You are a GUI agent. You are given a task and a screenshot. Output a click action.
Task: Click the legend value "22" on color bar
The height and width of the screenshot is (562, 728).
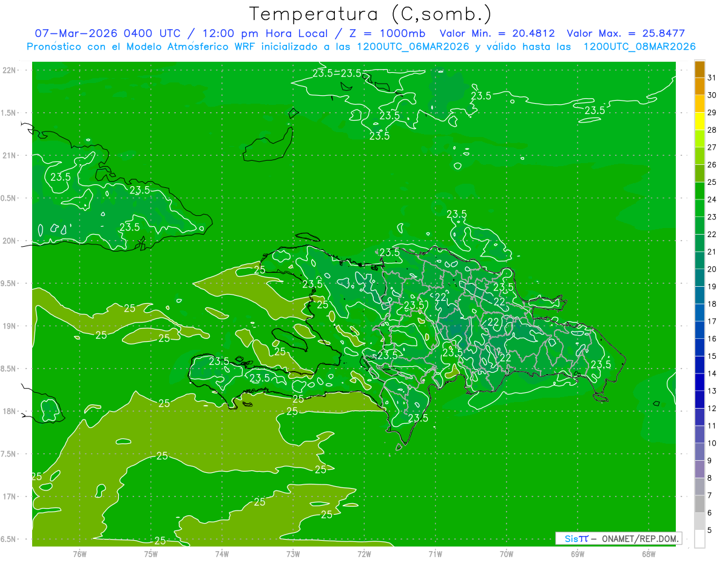tap(712, 235)
